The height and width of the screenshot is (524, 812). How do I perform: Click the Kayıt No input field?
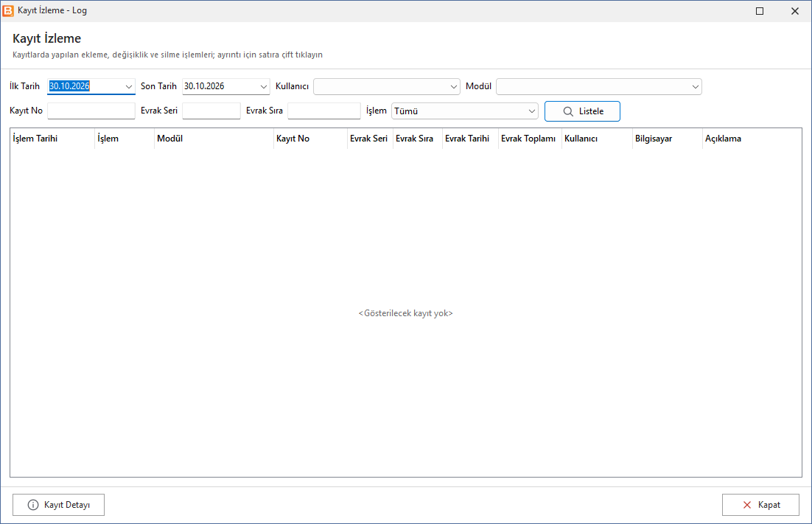click(91, 111)
